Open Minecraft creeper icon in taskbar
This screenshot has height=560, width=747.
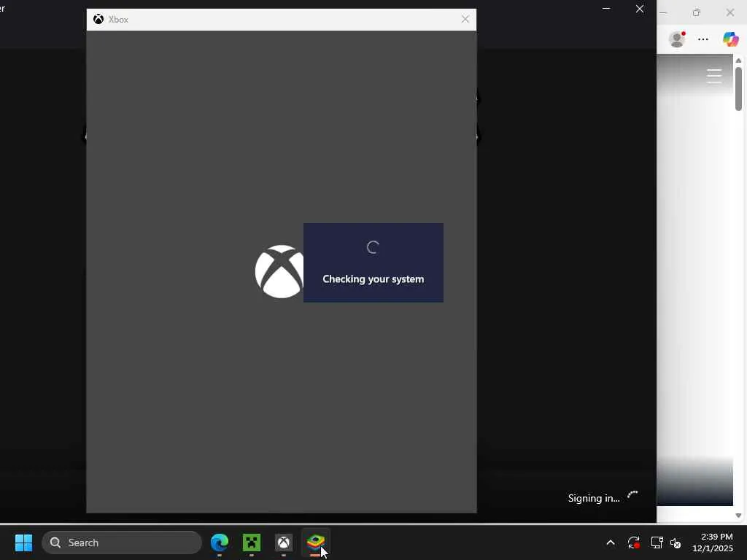click(252, 542)
